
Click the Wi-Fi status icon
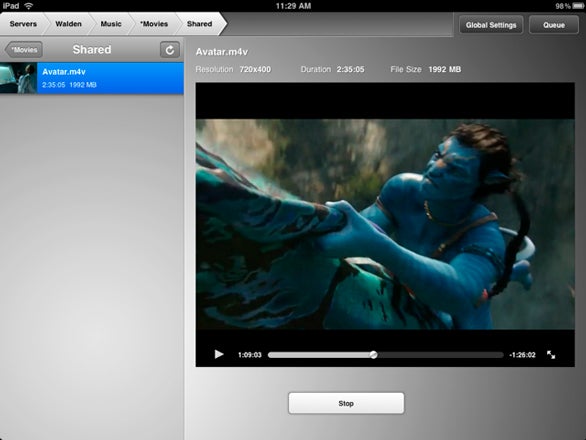[28, 6]
